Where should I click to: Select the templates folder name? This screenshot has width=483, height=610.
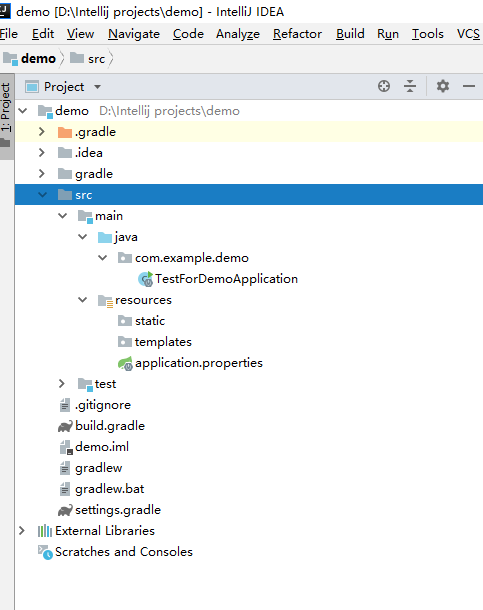coord(163,342)
